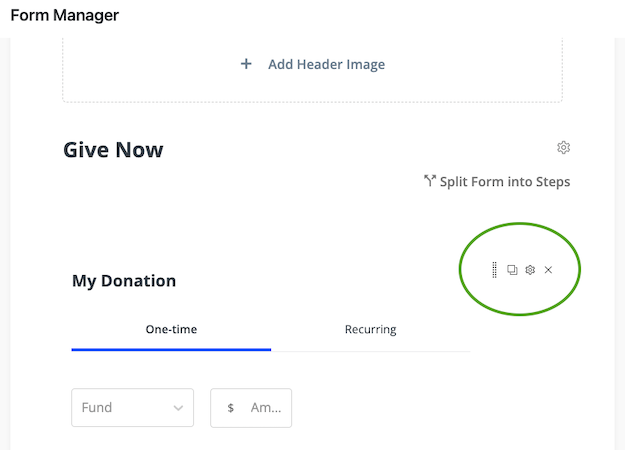Switch to the One-time donation tab
The image size is (625, 450).
point(170,329)
